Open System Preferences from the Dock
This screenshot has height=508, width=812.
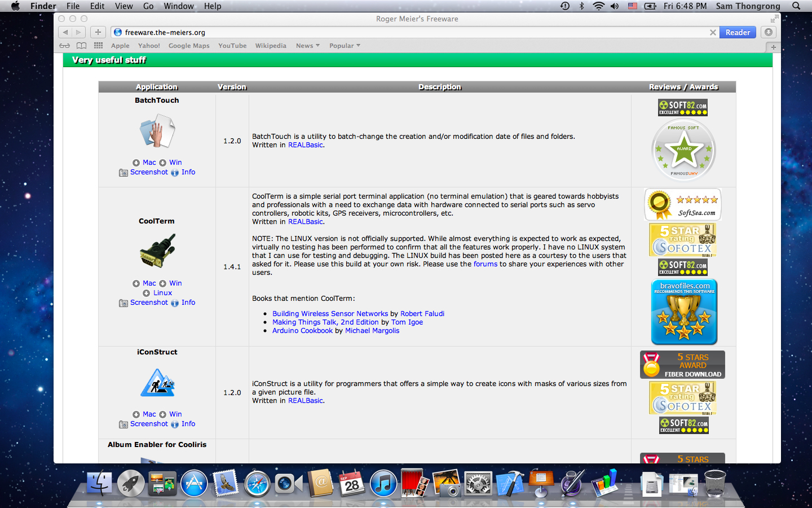478,484
